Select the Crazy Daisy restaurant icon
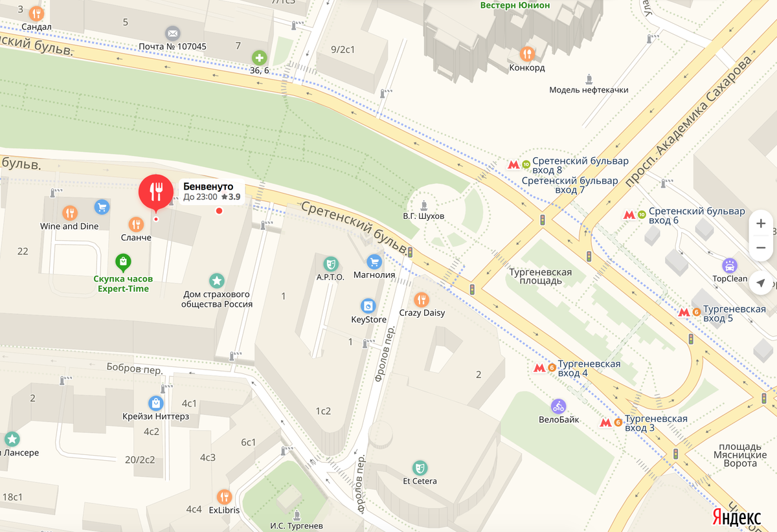The width and height of the screenshot is (777, 532). pyautogui.click(x=422, y=299)
